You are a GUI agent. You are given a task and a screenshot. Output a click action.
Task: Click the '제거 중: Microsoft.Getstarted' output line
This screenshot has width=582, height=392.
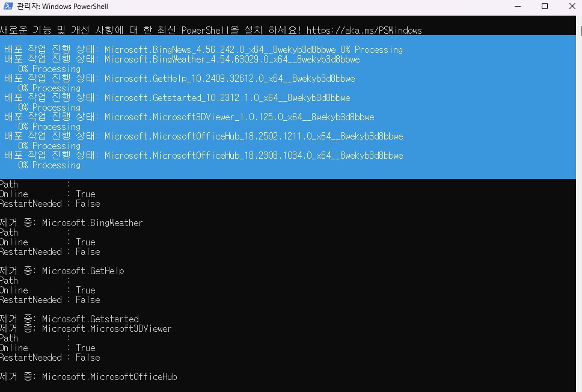tap(69, 319)
